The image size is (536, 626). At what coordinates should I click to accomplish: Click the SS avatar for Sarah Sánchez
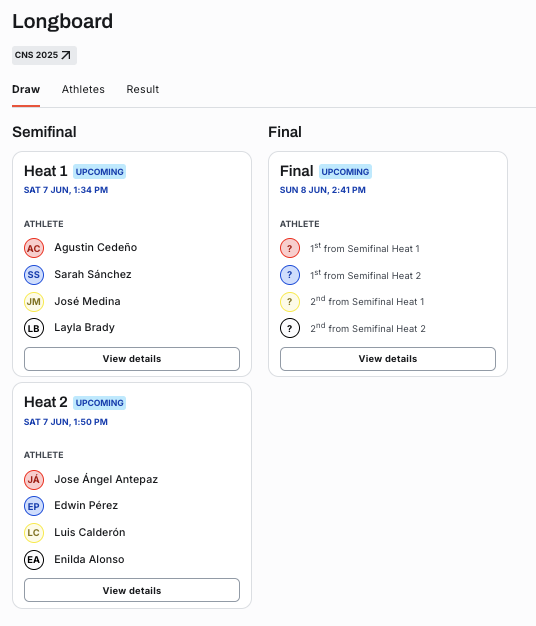34,275
